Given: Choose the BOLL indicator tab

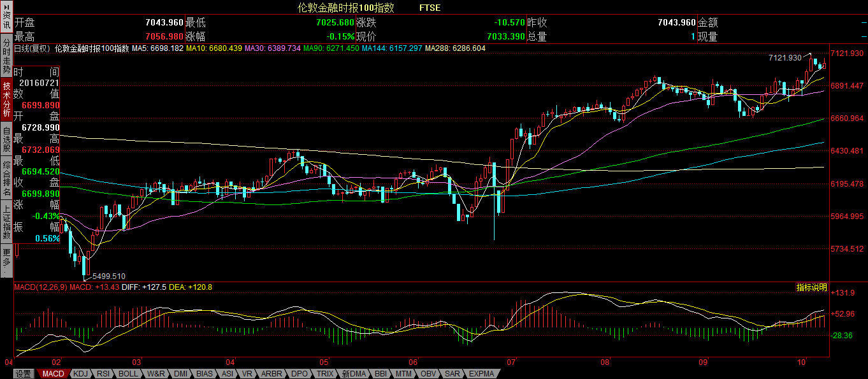Looking at the screenshot, I should [x=128, y=374].
